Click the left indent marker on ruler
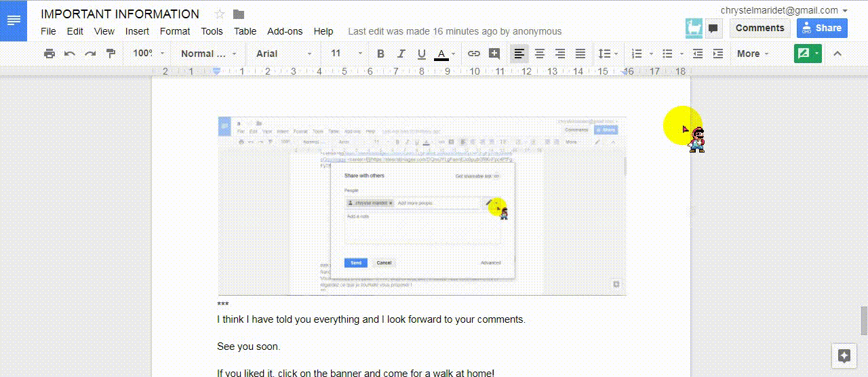Image resolution: width=868 pixels, height=377 pixels. 217,72
